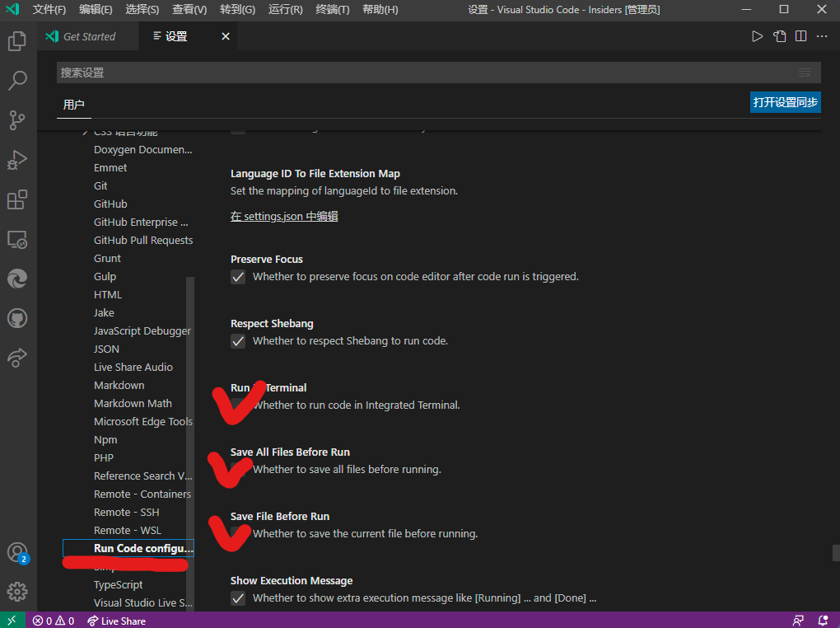
Task: Open the Explorer view in activity bar
Action: pos(17,40)
